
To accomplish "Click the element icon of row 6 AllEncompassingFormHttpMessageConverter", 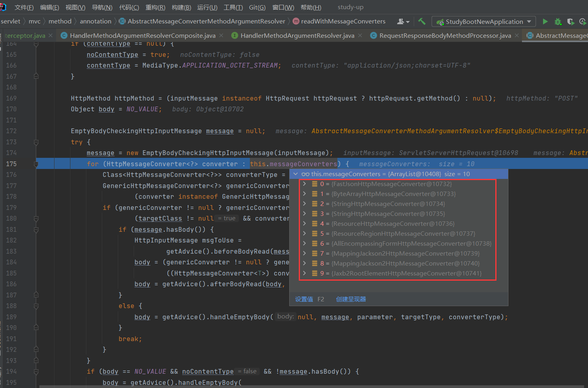I will tap(315, 244).
